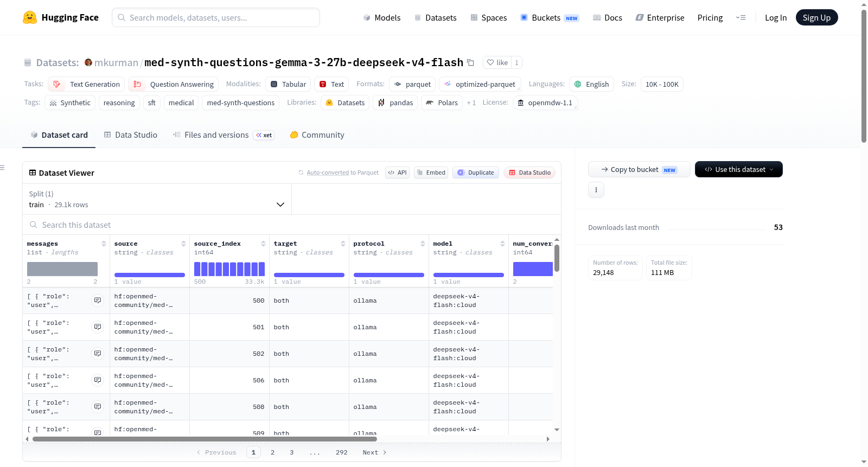Show the +1 more libraries
Image resolution: width=868 pixels, height=467 pixels.
(x=471, y=103)
